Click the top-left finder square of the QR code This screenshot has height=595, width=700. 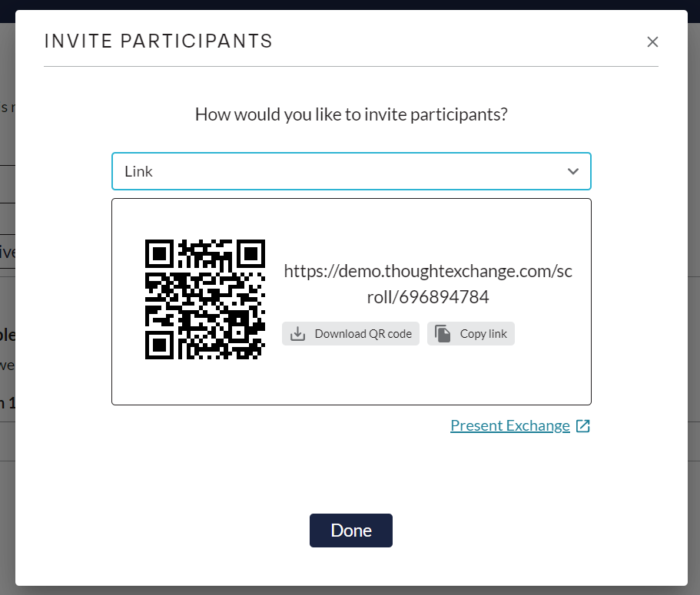coord(159,254)
